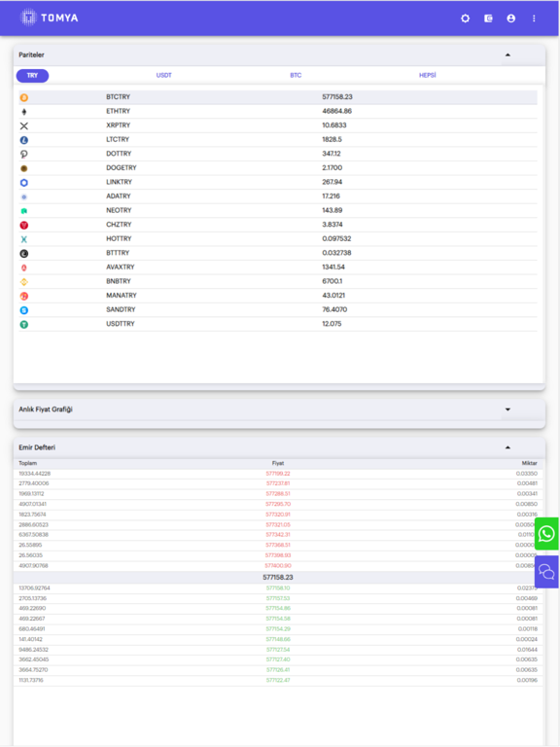Click the Miktar value 0.03350

tap(527, 474)
